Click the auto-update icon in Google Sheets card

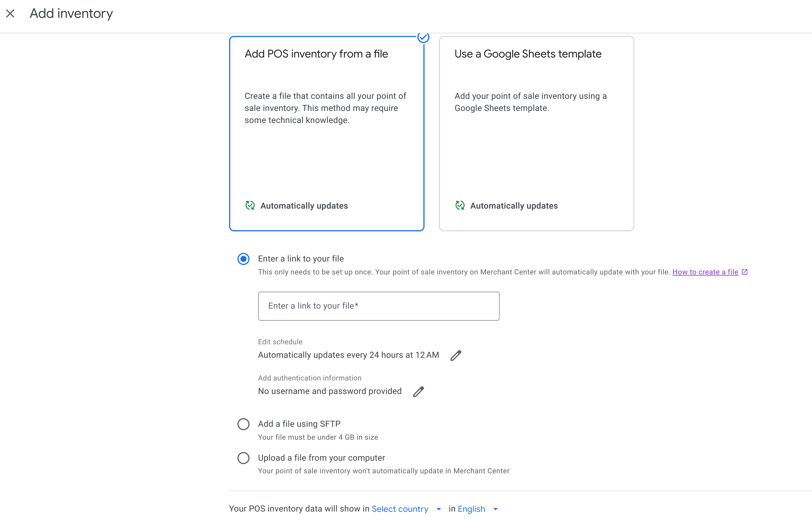coord(460,205)
